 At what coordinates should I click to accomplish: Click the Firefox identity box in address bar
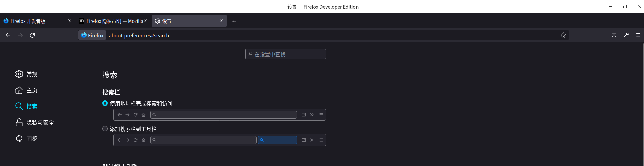pyautogui.click(x=92, y=35)
